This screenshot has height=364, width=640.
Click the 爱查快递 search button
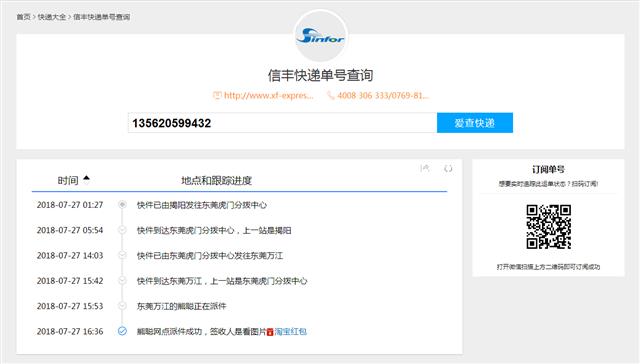(x=475, y=123)
